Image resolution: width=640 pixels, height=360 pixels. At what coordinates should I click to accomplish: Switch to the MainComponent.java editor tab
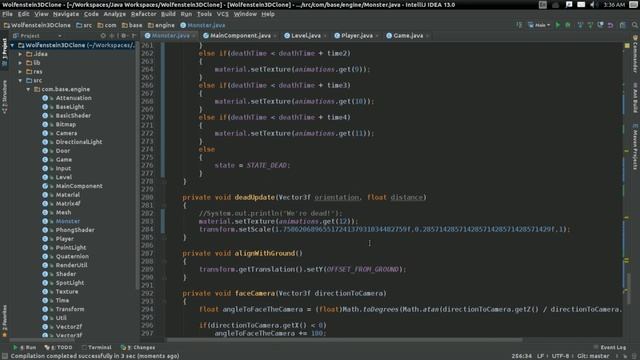point(240,36)
